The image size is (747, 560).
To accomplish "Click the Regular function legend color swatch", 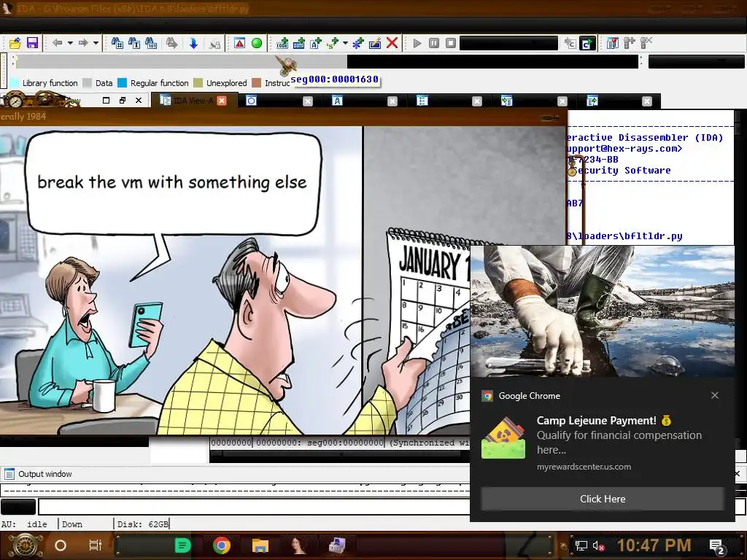I will 123,83.
